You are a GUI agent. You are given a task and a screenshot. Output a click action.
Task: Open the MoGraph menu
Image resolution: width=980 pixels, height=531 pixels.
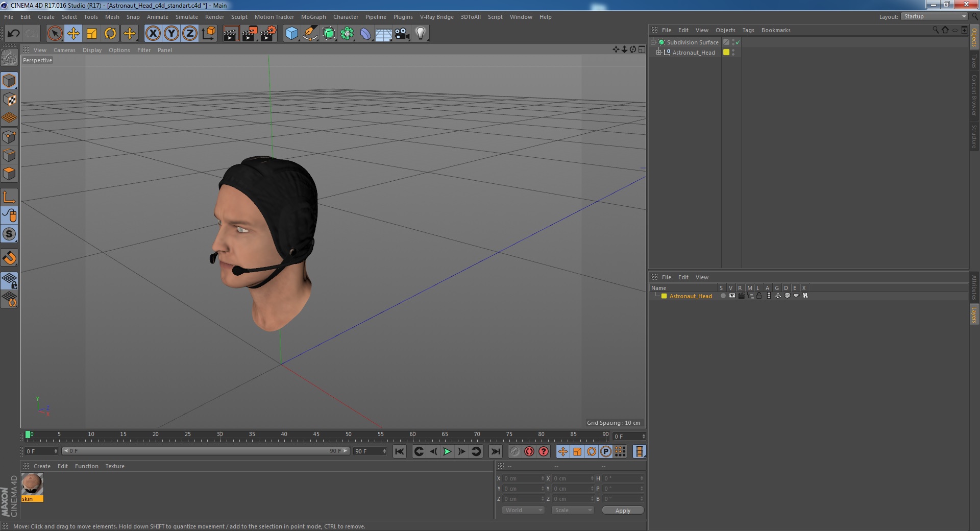pyautogui.click(x=313, y=17)
